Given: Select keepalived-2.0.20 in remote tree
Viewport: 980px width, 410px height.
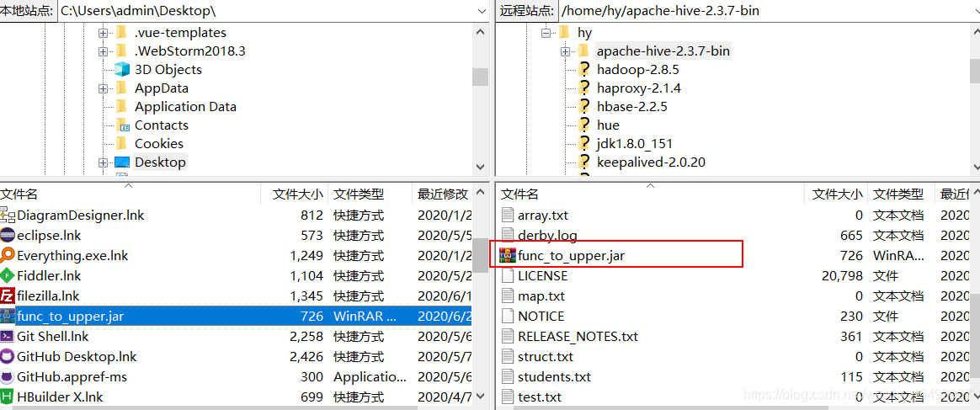Looking at the screenshot, I should tap(651, 162).
